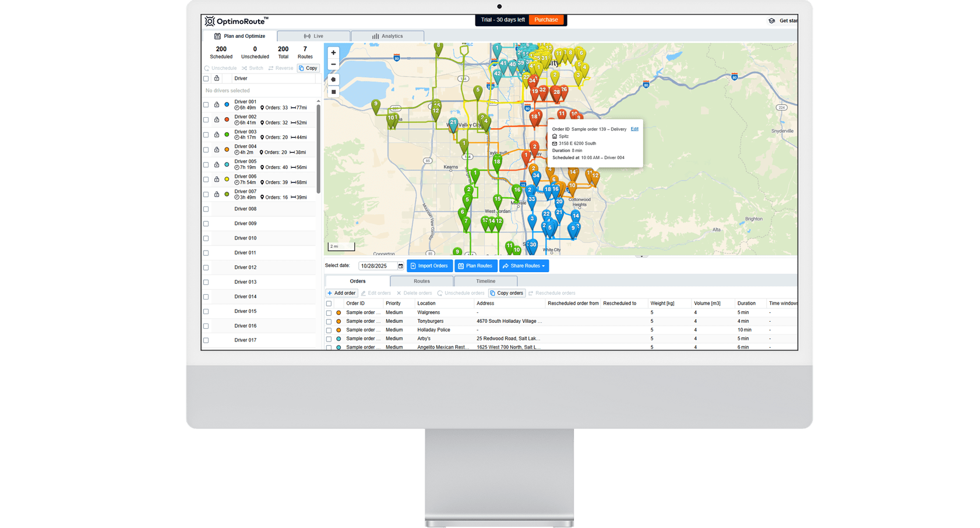
Task: Select the Driver 015 row label
Action: (x=245, y=311)
